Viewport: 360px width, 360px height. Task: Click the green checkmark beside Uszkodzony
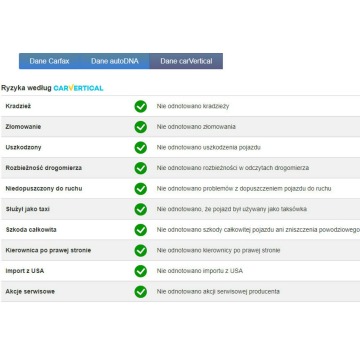point(141,148)
